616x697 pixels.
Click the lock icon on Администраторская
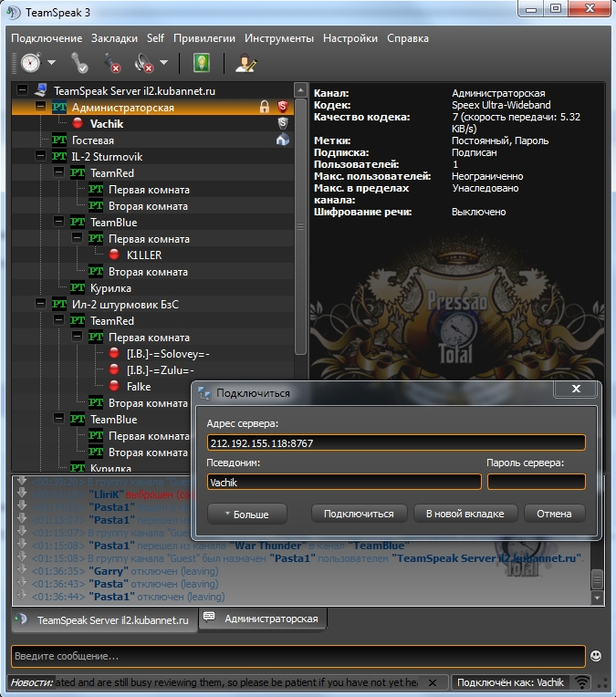pos(265,107)
